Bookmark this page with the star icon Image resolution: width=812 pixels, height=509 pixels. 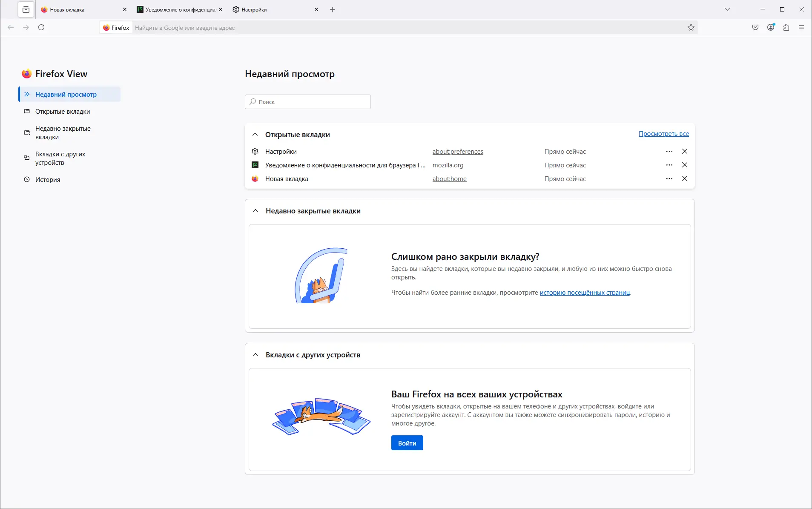point(691,28)
